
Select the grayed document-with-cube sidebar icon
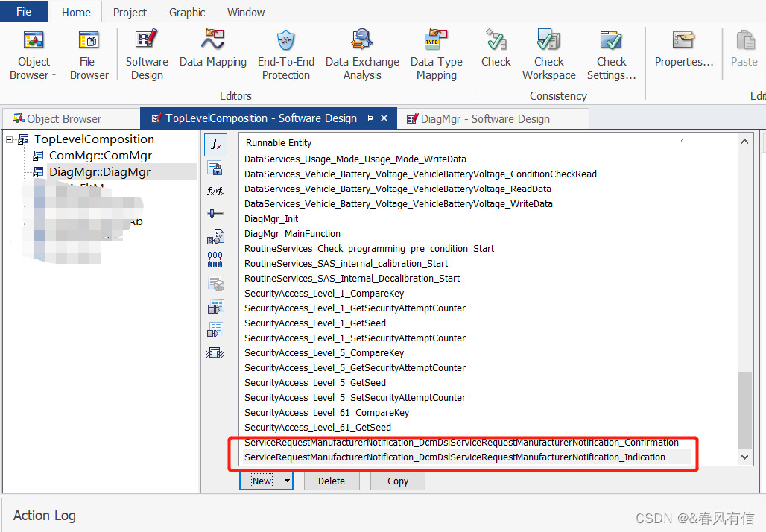click(215, 283)
